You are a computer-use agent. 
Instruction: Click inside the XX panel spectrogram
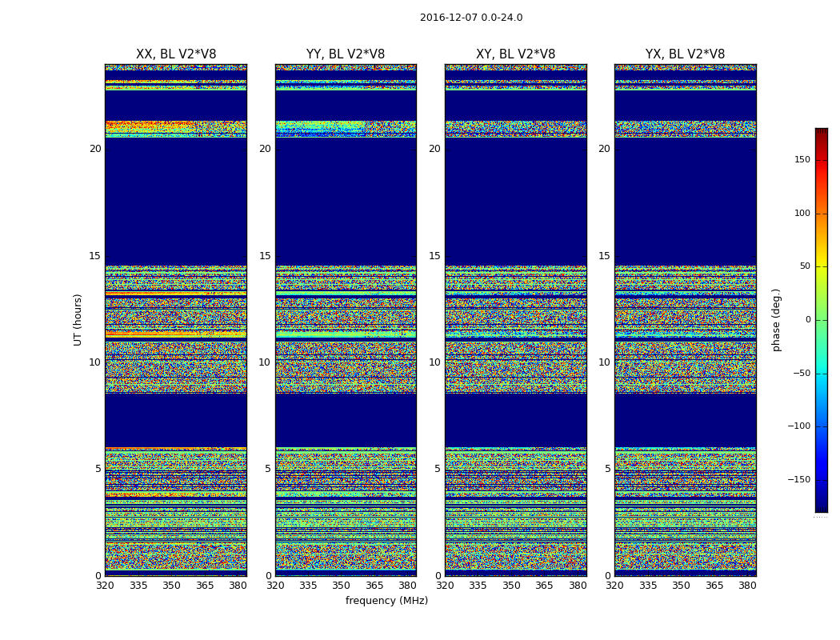(x=176, y=320)
